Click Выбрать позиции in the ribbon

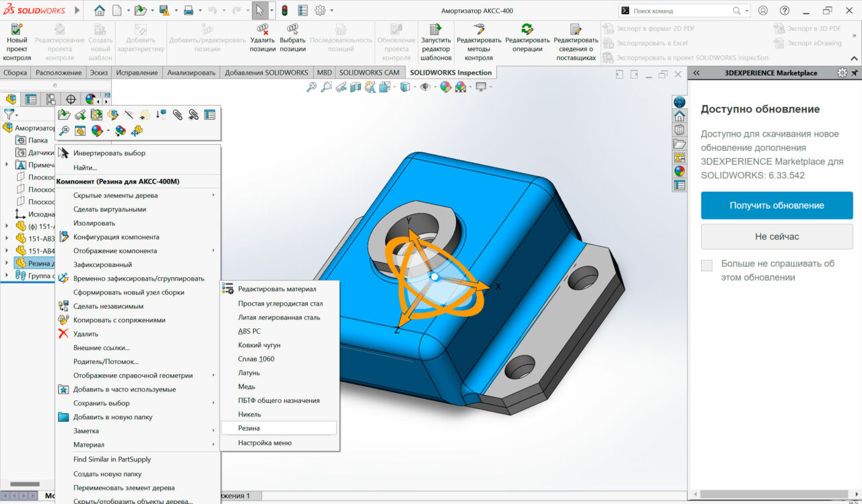coord(292,38)
